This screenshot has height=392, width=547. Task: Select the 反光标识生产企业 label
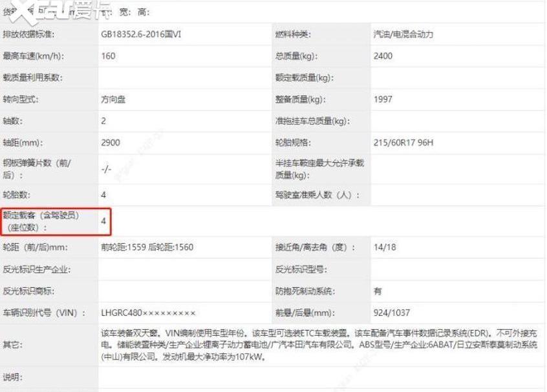point(37,270)
